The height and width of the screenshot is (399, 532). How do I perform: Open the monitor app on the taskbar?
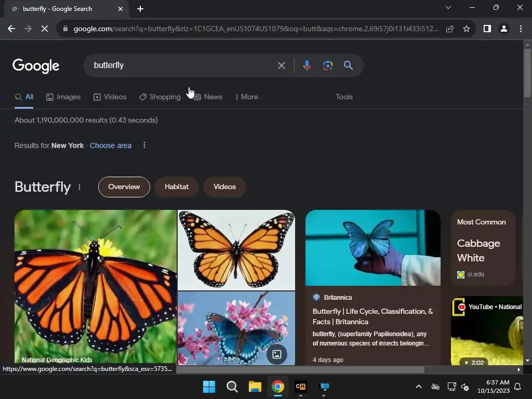click(324, 387)
